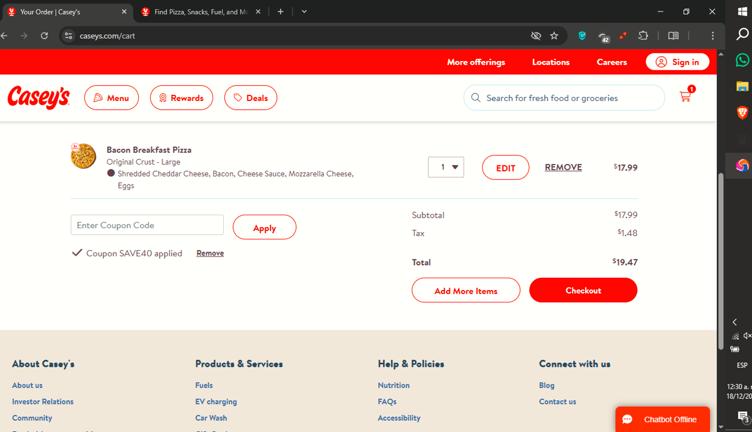Click the Bacon Breakfast Pizza thumbnail
This screenshot has height=432, width=752.
point(83,156)
